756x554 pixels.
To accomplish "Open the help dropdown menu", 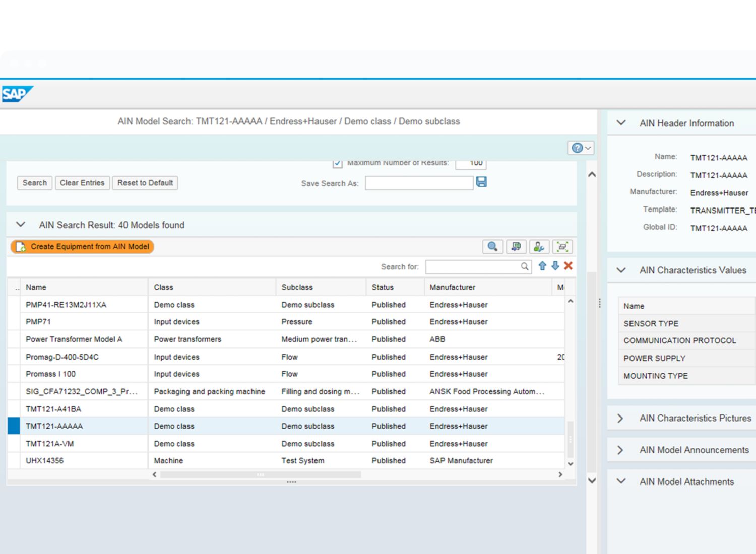I will point(581,148).
